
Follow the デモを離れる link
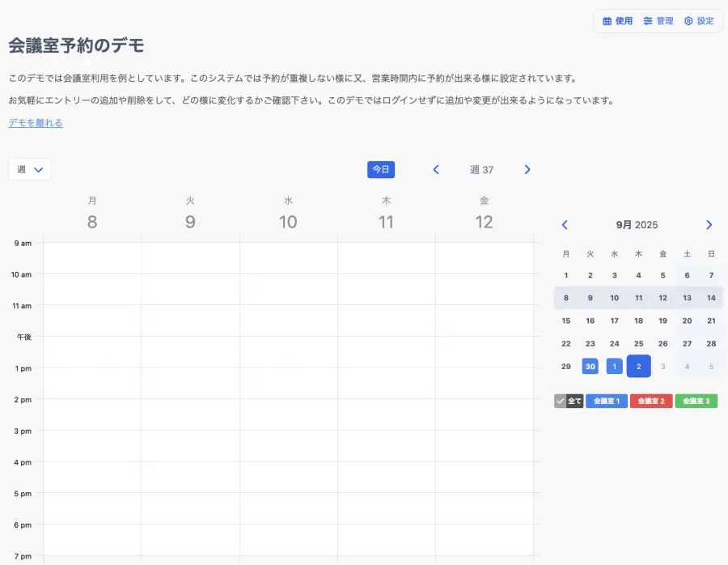[36, 123]
